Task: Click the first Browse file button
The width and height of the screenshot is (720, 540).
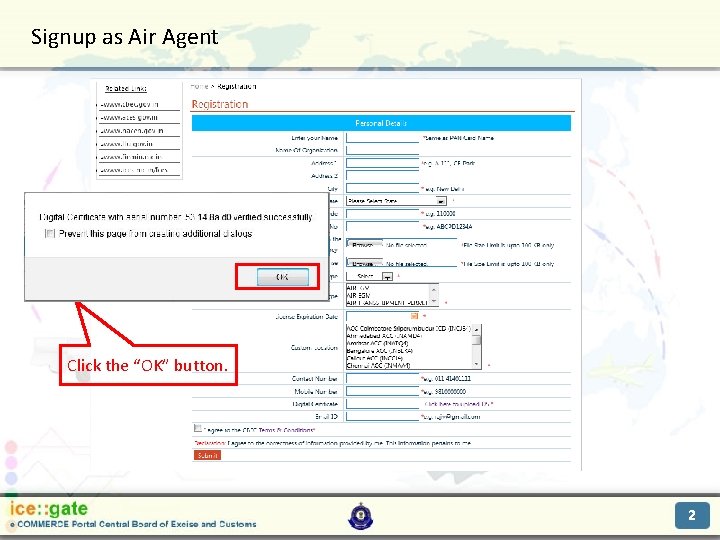Action: [x=364, y=245]
